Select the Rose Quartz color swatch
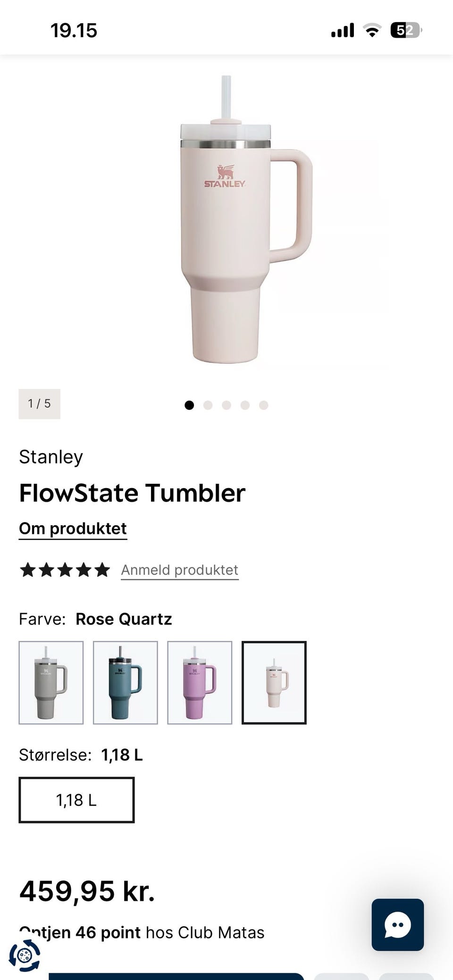The width and height of the screenshot is (453, 980). 274,682
